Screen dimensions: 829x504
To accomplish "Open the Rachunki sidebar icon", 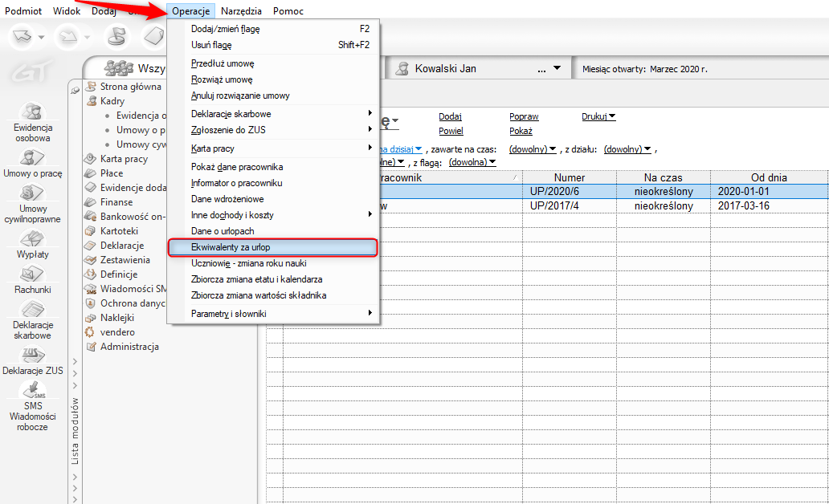I will (x=32, y=274).
